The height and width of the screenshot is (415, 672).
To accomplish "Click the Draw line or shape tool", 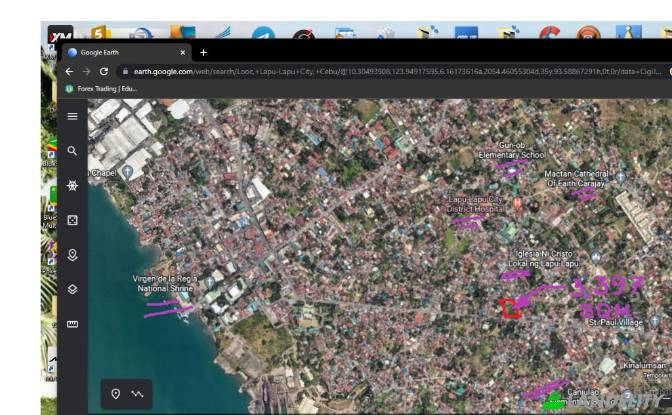I will (137, 394).
